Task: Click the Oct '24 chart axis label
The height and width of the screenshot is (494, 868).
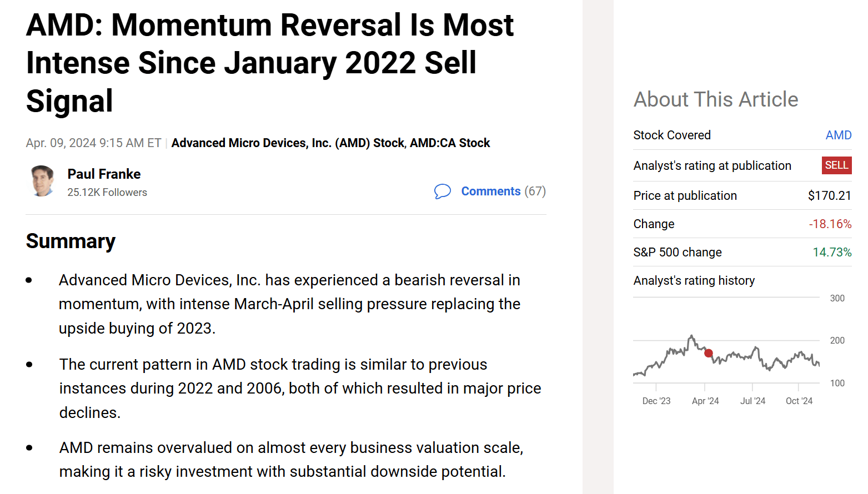Action: tap(799, 401)
